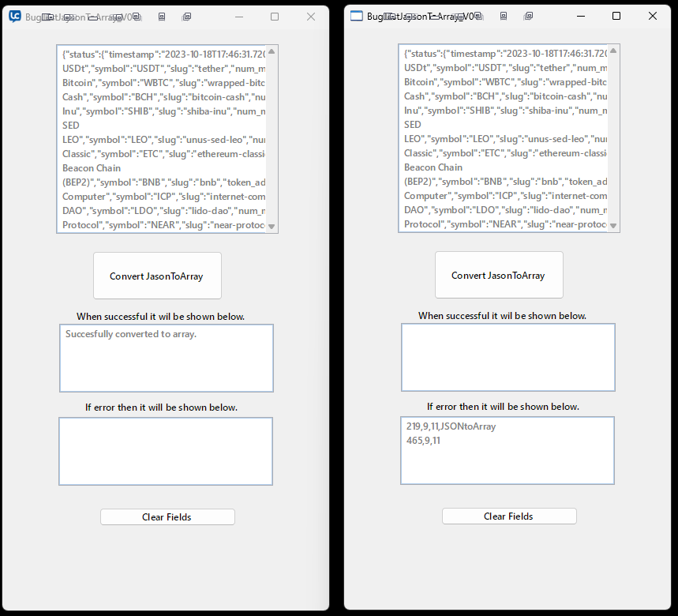Click the scroll-down arrow of left window JSON field

pyautogui.click(x=272, y=226)
